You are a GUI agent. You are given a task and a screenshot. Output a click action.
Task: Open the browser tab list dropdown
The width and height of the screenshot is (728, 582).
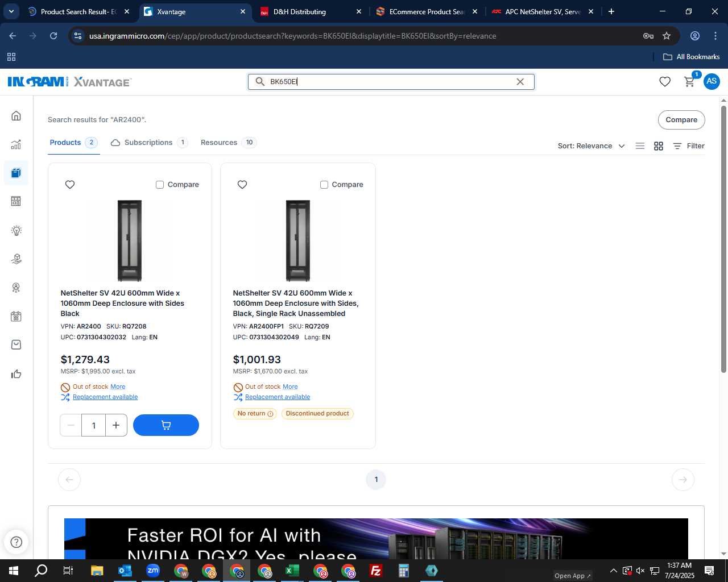[11, 11]
